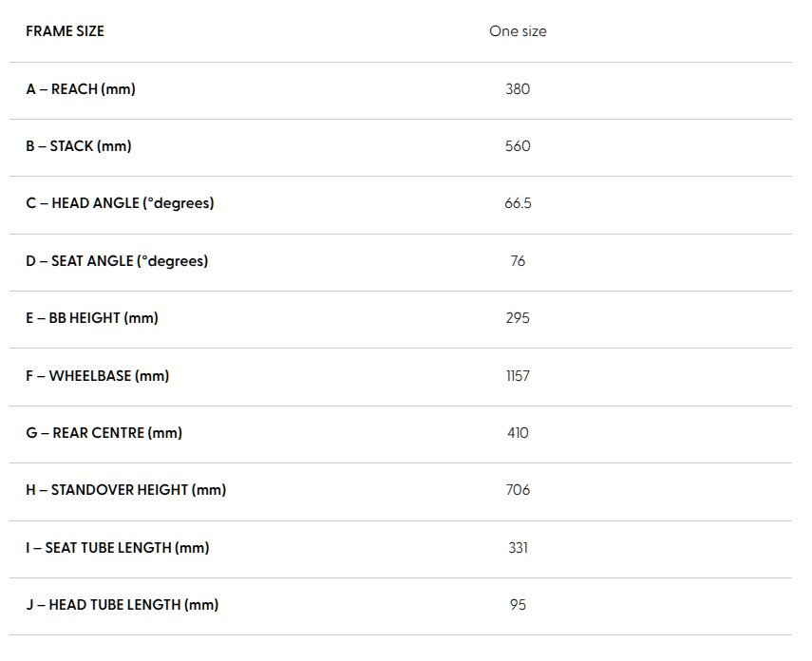Click the C – HEAD ANGLE label

click(x=120, y=203)
